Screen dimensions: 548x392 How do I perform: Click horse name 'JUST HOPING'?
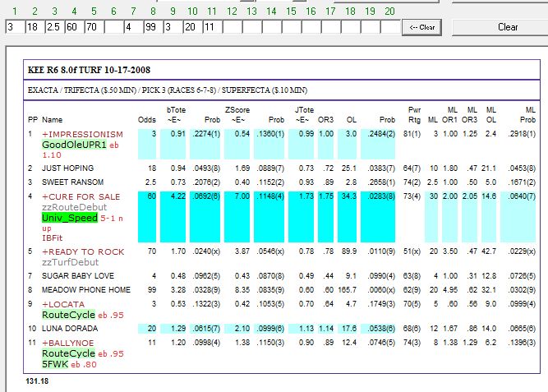pos(68,168)
